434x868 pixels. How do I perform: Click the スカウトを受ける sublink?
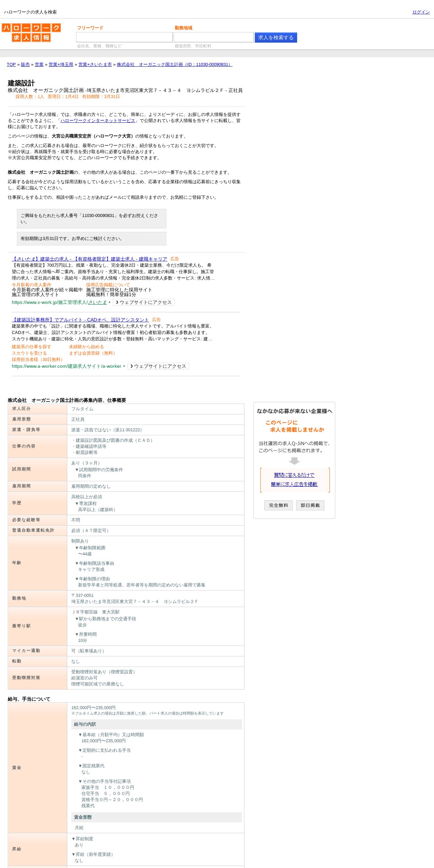pyautogui.click(x=29, y=353)
